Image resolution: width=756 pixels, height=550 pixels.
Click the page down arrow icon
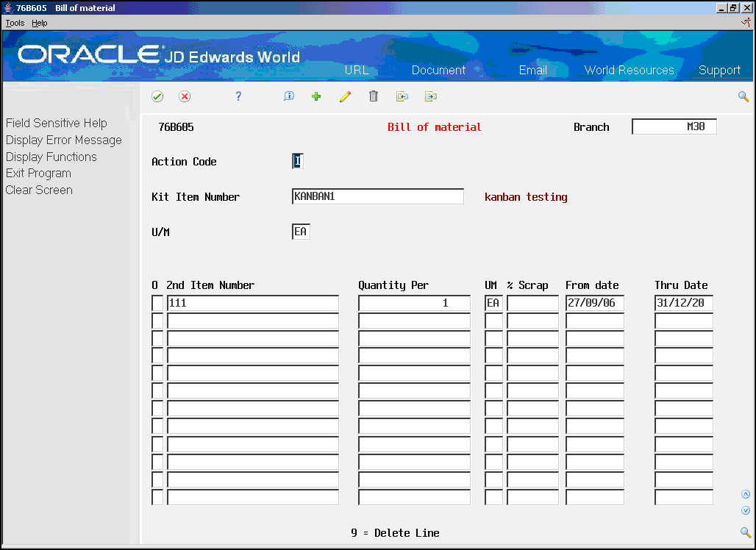click(x=746, y=510)
